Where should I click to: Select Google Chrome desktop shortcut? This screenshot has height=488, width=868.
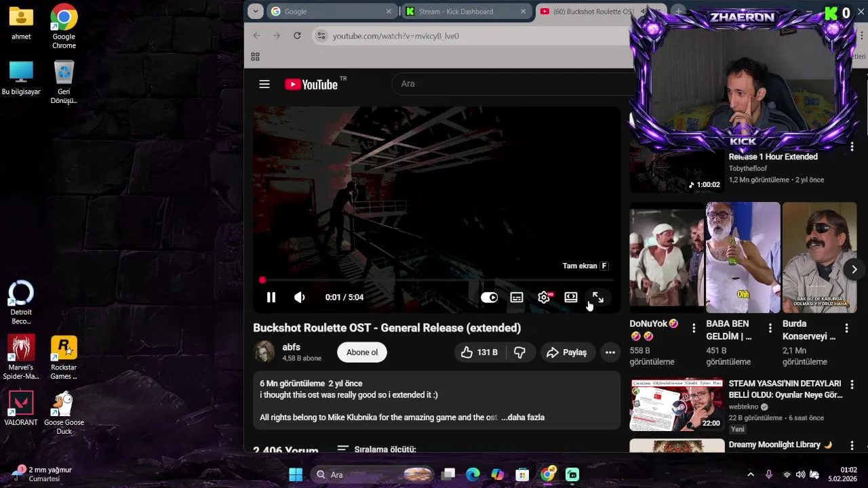coord(64,26)
